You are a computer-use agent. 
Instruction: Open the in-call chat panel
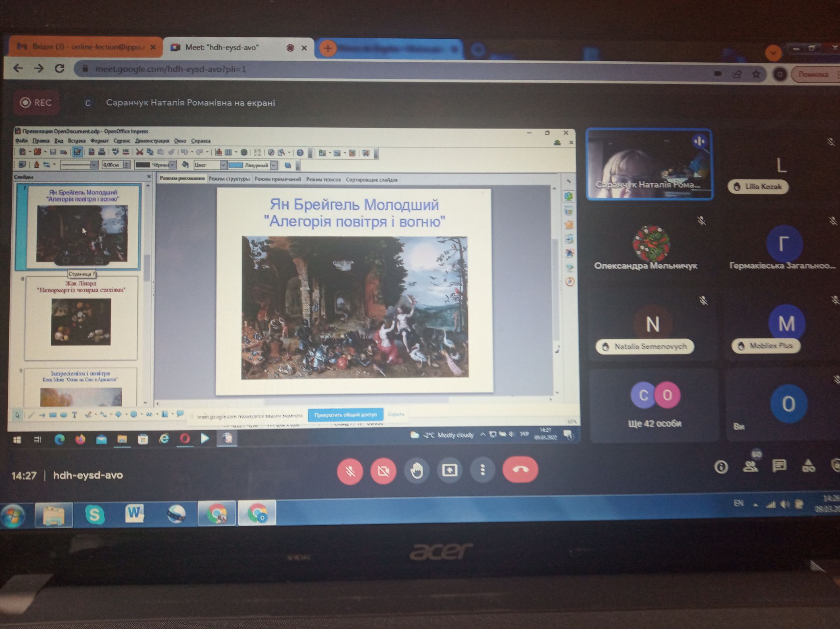coord(779,466)
